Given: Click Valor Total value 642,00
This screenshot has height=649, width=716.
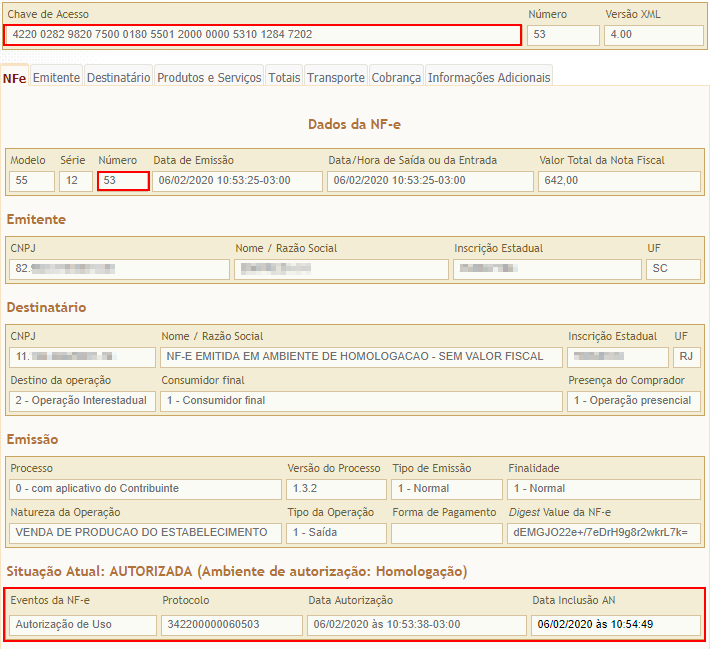Looking at the screenshot, I should (x=619, y=181).
